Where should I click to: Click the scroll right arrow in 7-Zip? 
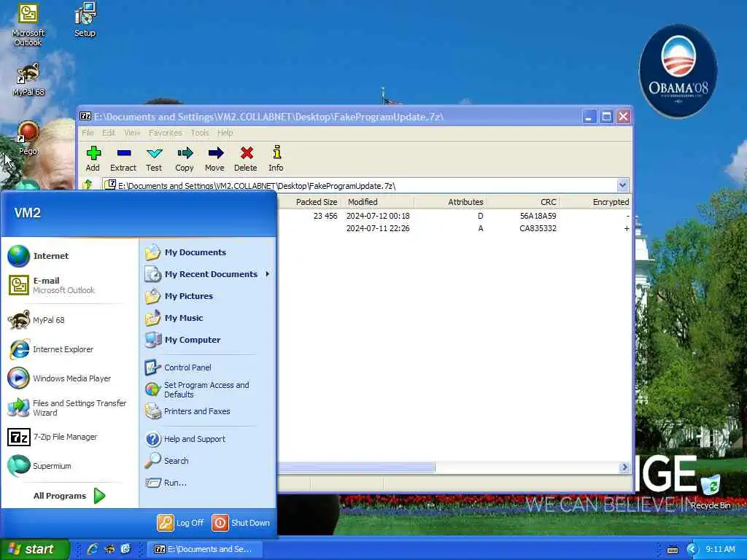pyautogui.click(x=624, y=467)
